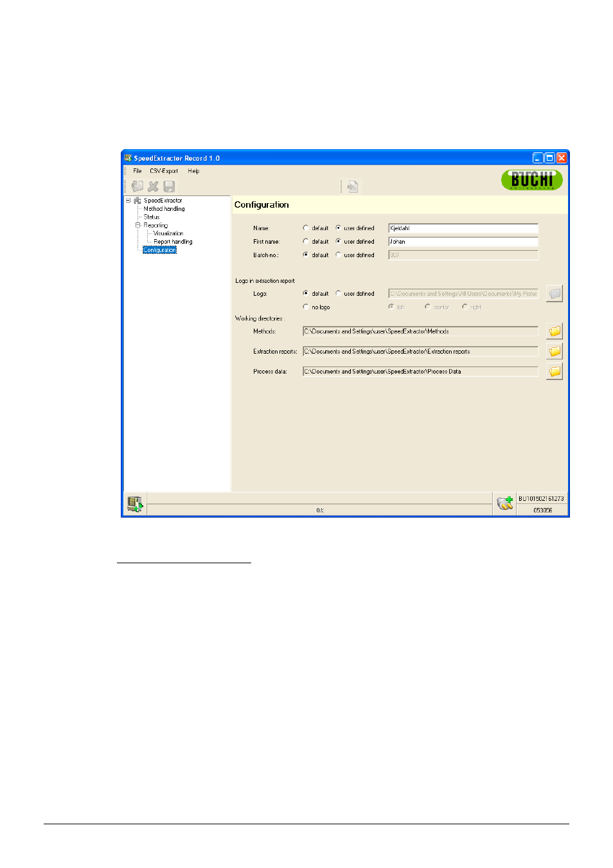Select SpeedExtractor root tree item
The height and width of the screenshot is (868, 613).
point(163,201)
